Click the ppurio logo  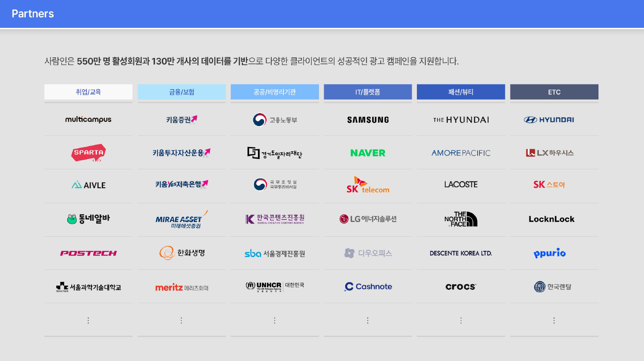click(550, 253)
